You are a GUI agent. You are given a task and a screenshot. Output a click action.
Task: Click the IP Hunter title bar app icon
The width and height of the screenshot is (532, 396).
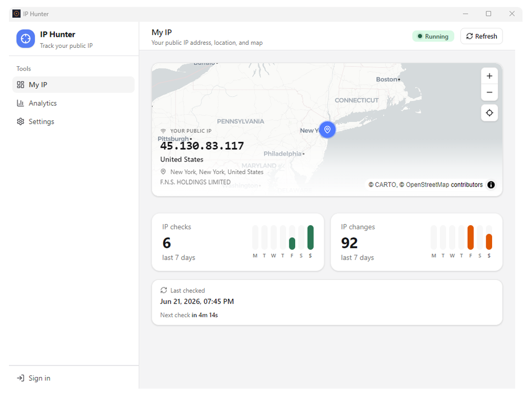[16, 14]
